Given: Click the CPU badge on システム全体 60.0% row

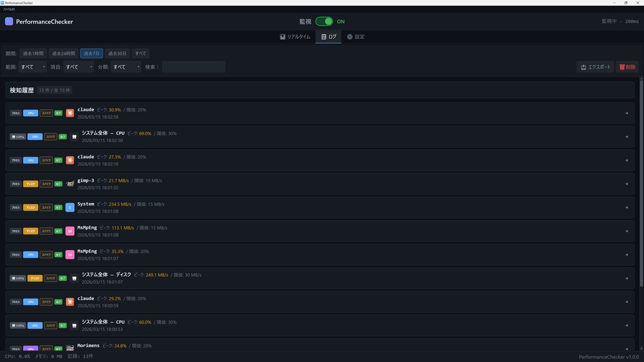Looking at the screenshot, I should 35,326.
